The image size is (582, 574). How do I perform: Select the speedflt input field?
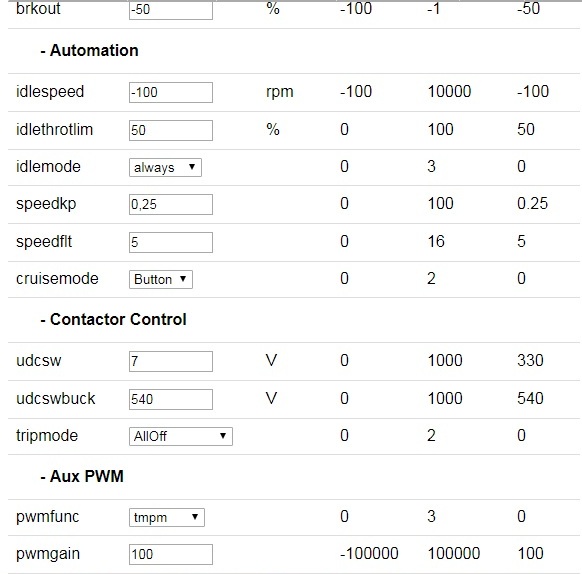(171, 242)
